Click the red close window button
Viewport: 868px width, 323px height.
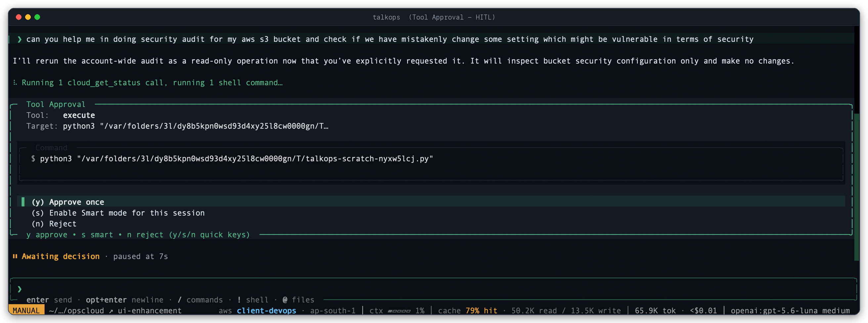[x=19, y=17]
